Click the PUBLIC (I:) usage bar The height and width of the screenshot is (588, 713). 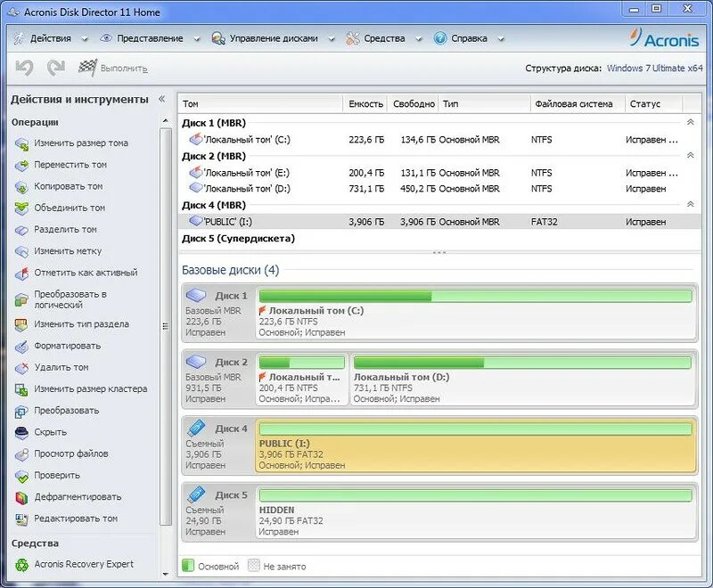point(475,429)
